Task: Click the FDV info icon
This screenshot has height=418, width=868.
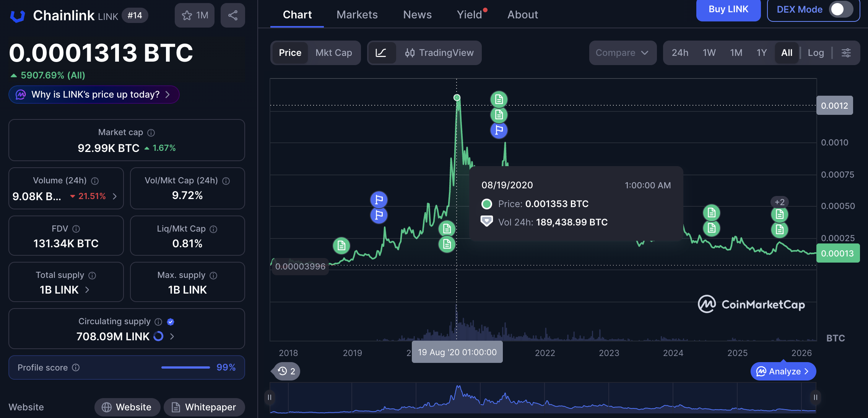Action: click(76, 229)
